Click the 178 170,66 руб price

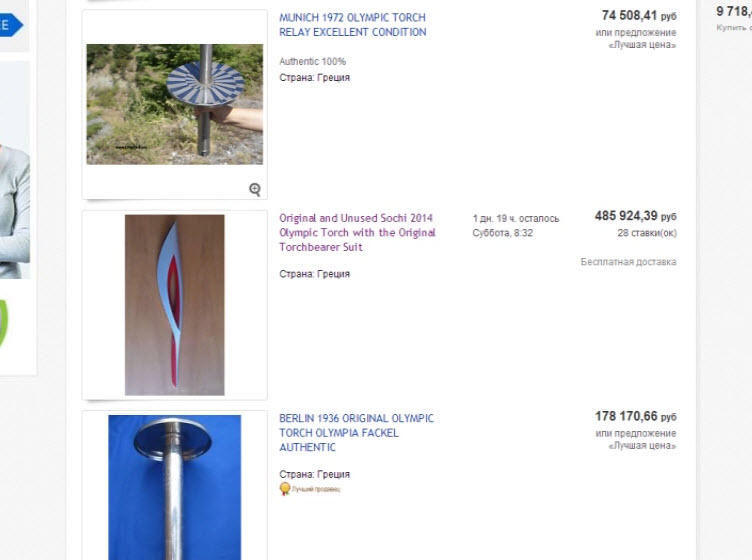point(635,417)
